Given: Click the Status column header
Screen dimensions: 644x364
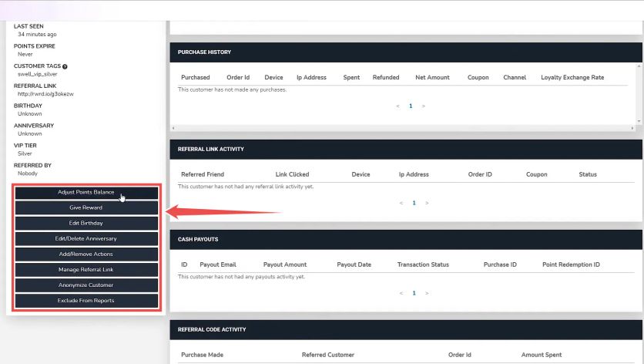Looking at the screenshot, I should pos(588,174).
